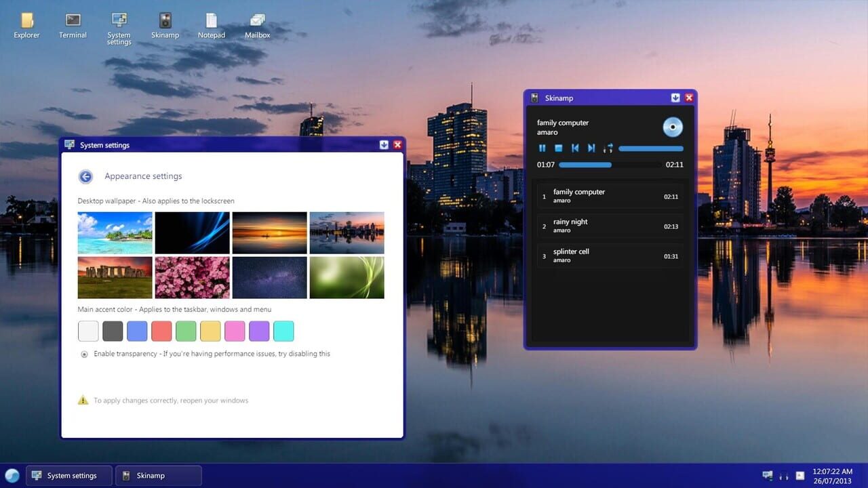Skip to the next track
Screen dimensions: 868x488
(591, 148)
